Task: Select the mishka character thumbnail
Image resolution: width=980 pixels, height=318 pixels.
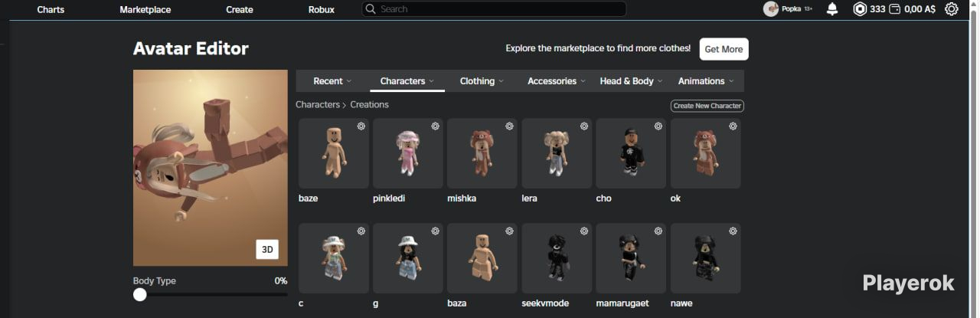Action: (x=482, y=153)
